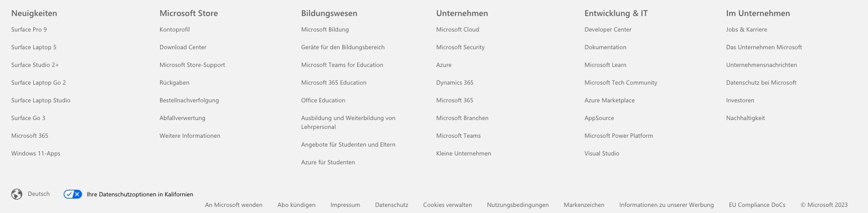
Task: Click Cookies verwalten link
Action: pos(448,205)
